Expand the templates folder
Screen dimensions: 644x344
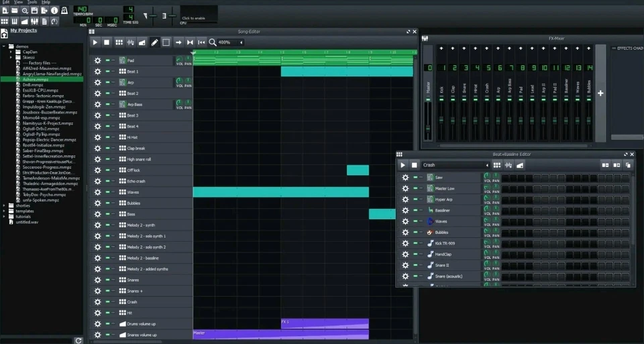[x=4, y=211]
